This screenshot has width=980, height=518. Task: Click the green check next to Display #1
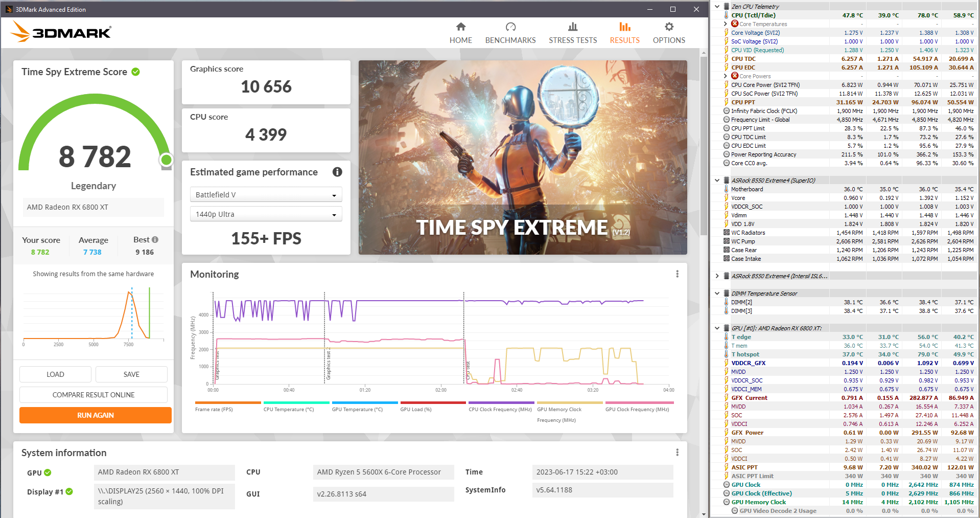click(x=69, y=491)
